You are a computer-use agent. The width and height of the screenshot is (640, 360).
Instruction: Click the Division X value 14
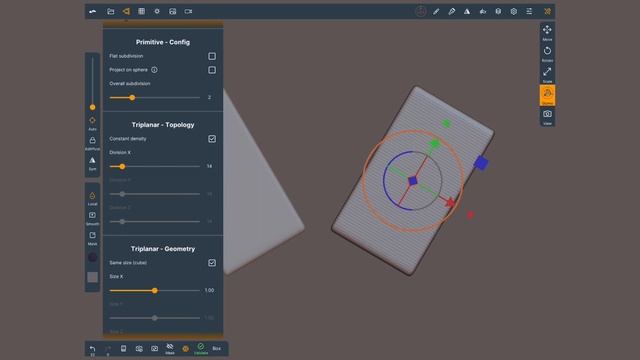pyautogui.click(x=209, y=167)
